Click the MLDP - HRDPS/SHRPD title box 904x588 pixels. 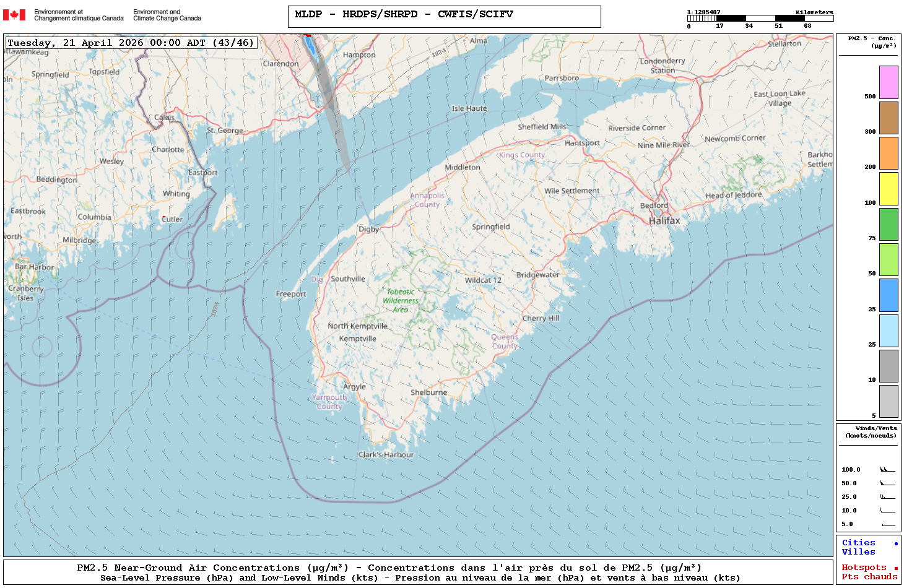[444, 17]
